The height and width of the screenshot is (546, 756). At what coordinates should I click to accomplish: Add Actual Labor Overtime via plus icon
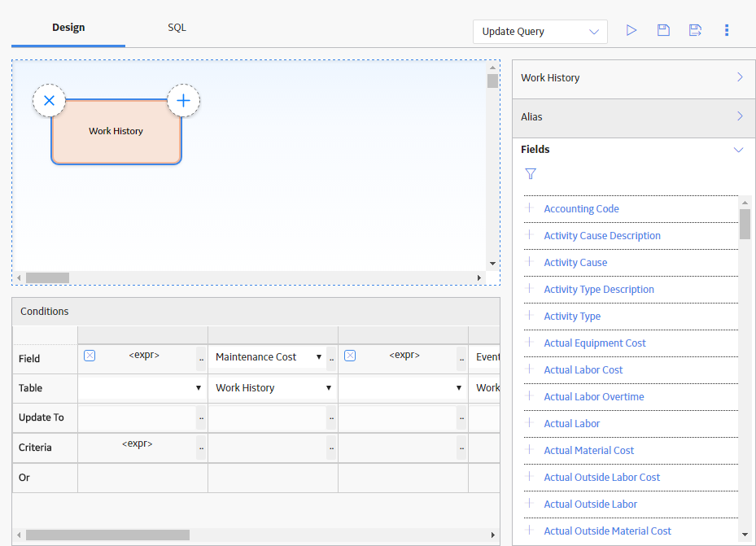530,396
